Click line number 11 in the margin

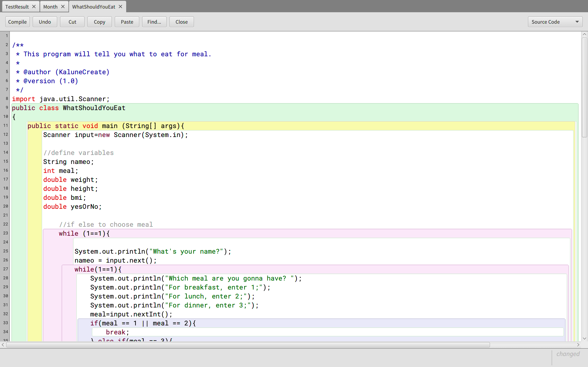click(6, 125)
